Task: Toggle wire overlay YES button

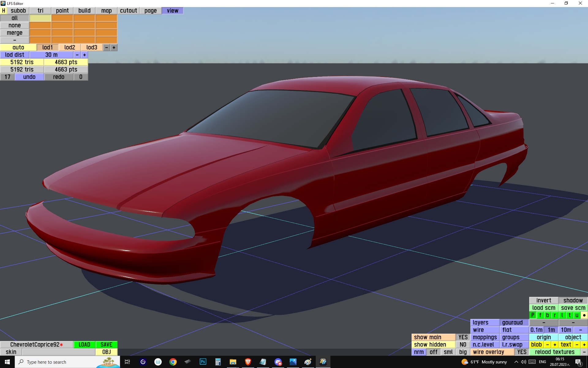Action: pyautogui.click(x=522, y=352)
